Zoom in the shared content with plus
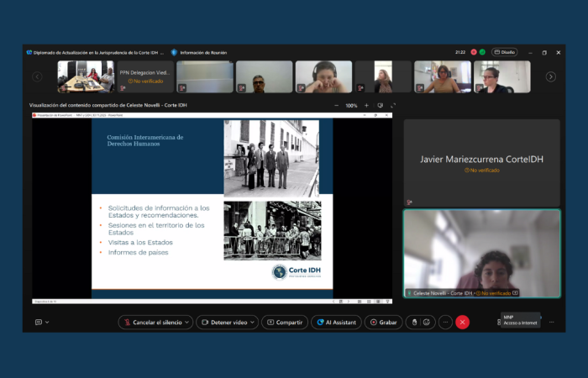Screen dimensions: 588x378 (366, 105)
